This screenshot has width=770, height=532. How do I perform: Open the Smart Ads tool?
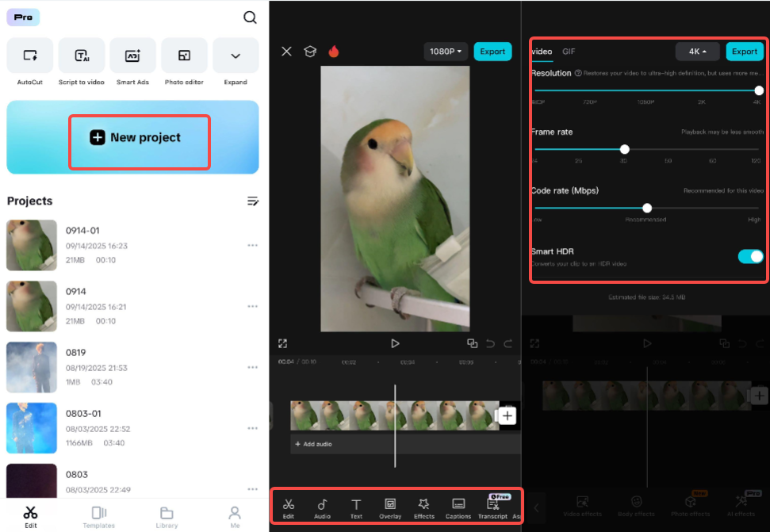coord(132,55)
